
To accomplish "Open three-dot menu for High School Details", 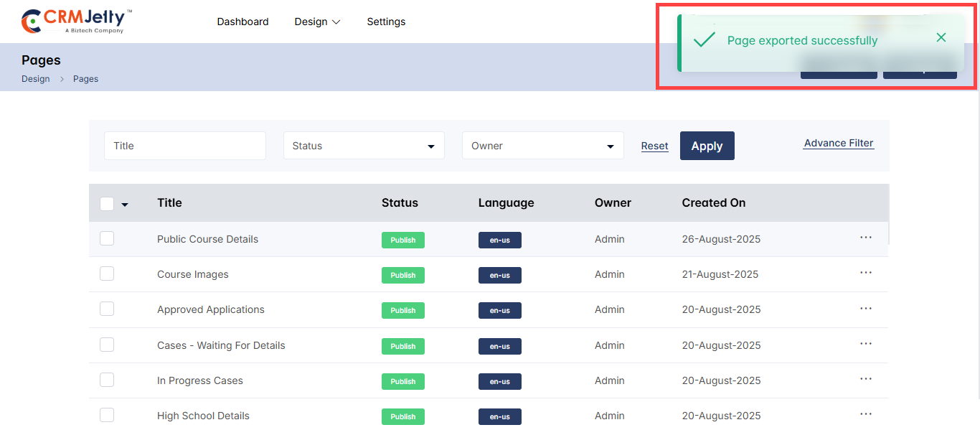I will coord(865,414).
